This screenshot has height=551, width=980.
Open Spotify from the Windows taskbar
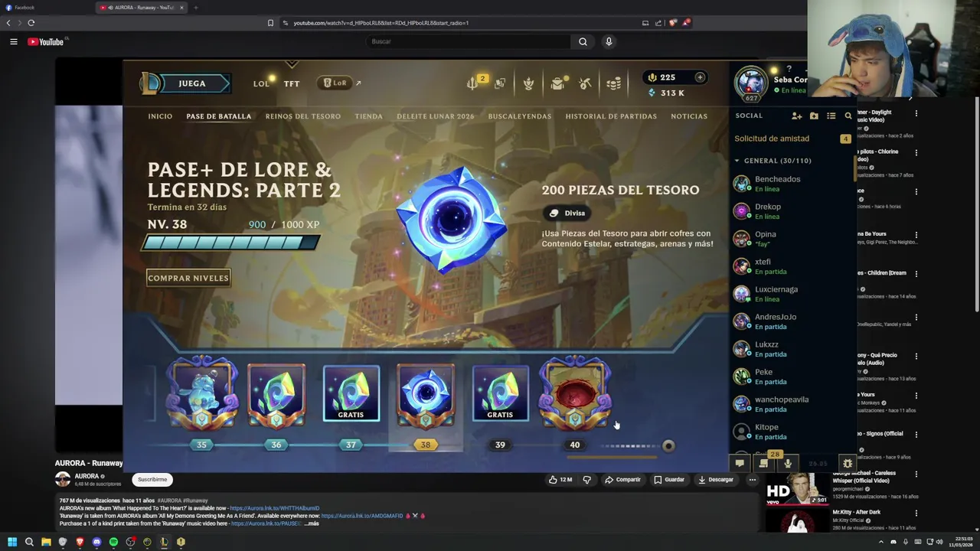(113, 542)
